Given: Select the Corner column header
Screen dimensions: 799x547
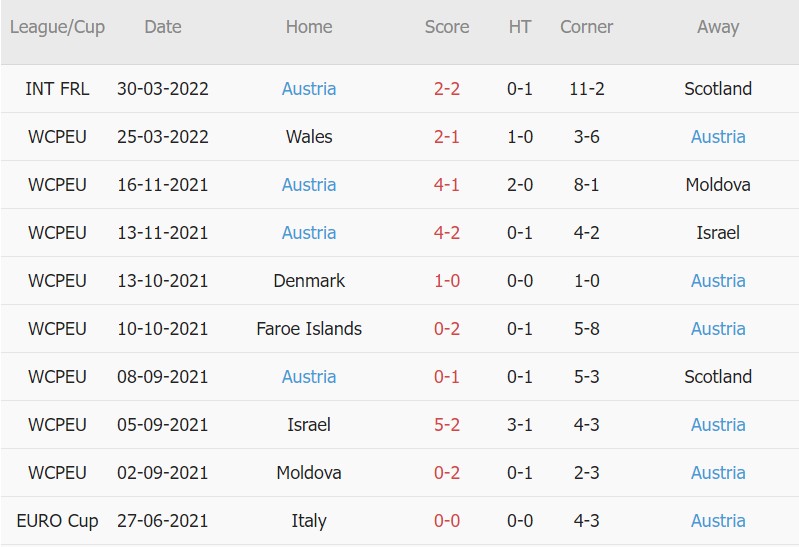Looking at the screenshot, I should (x=586, y=27).
